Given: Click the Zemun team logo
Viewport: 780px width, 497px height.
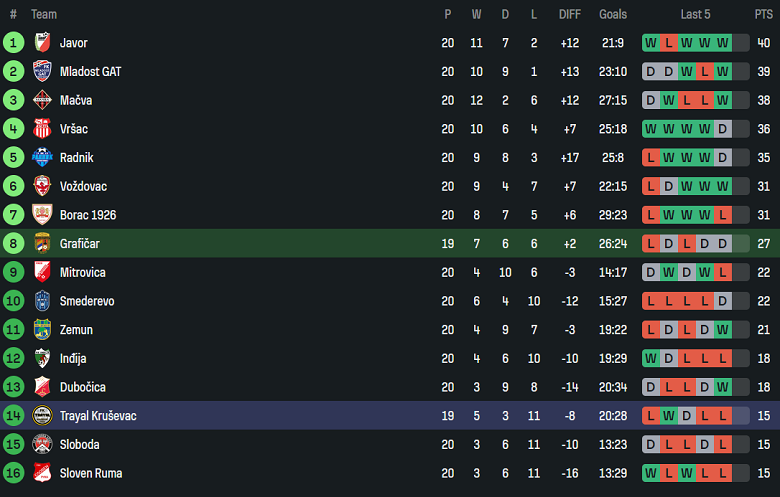Looking at the screenshot, I should pyautogui.click(x=42, y=329).
